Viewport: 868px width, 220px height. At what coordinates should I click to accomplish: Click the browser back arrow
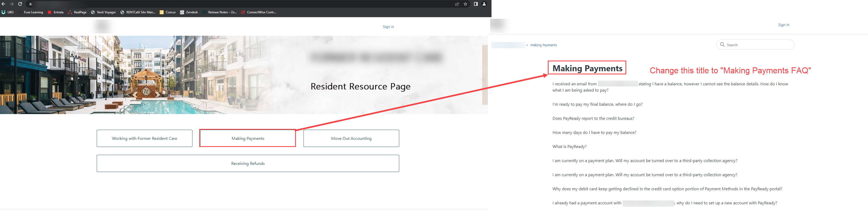point(3,4)
